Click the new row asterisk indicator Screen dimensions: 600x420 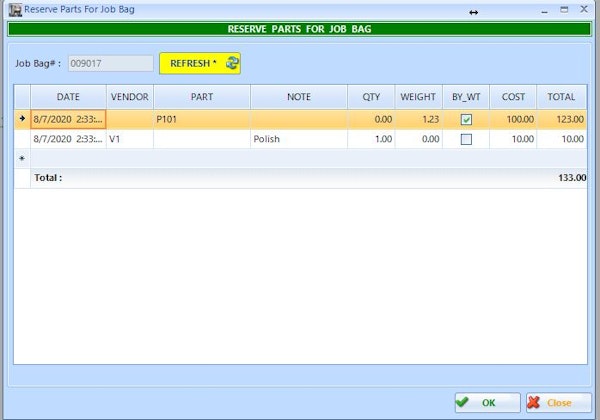click(21, 158)
